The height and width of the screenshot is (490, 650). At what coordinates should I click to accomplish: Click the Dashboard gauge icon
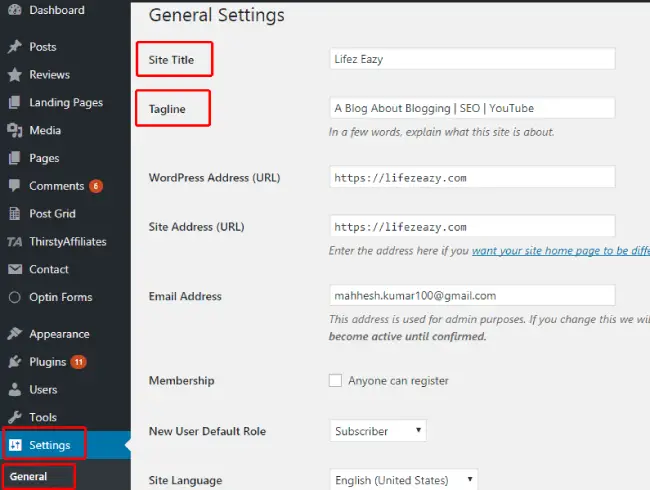click(15, 10)
